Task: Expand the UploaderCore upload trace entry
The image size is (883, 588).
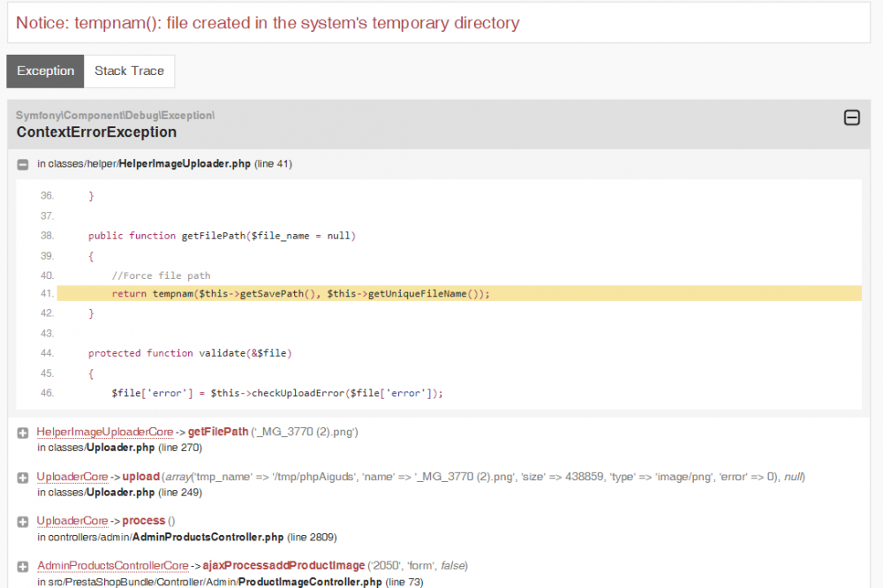Action: coord(23,478)
